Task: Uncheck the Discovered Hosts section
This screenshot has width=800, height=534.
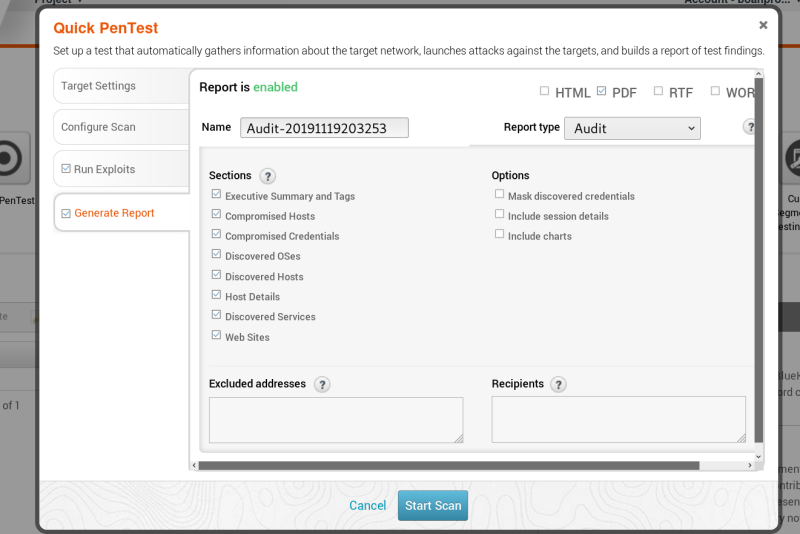Action: point(216,274)
